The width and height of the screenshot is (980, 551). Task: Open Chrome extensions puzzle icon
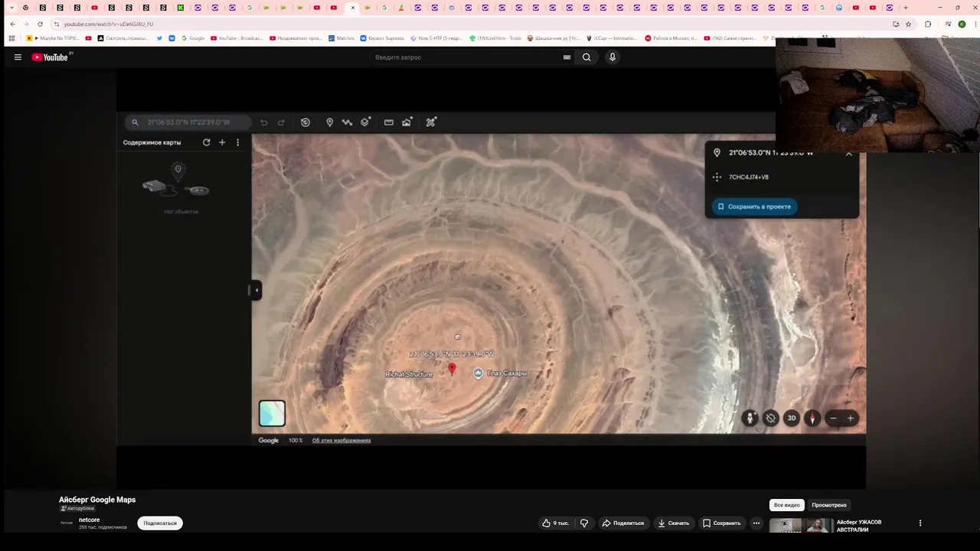[928, 24]
